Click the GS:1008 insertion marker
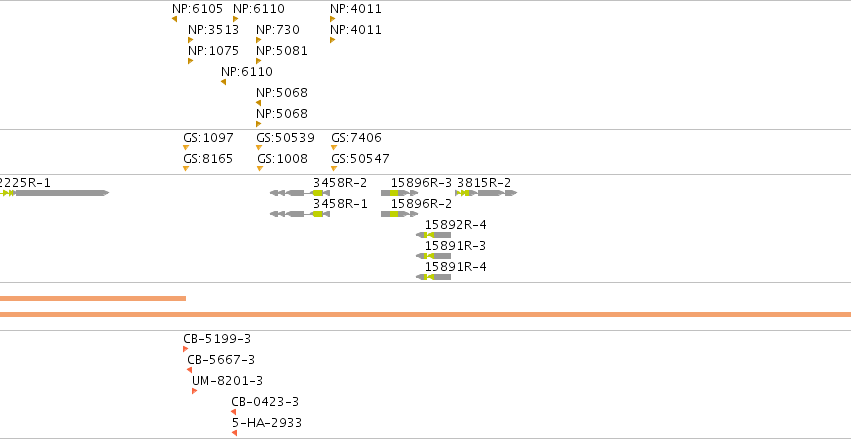Viewport: 851px width, 439px height. (259, 169)
